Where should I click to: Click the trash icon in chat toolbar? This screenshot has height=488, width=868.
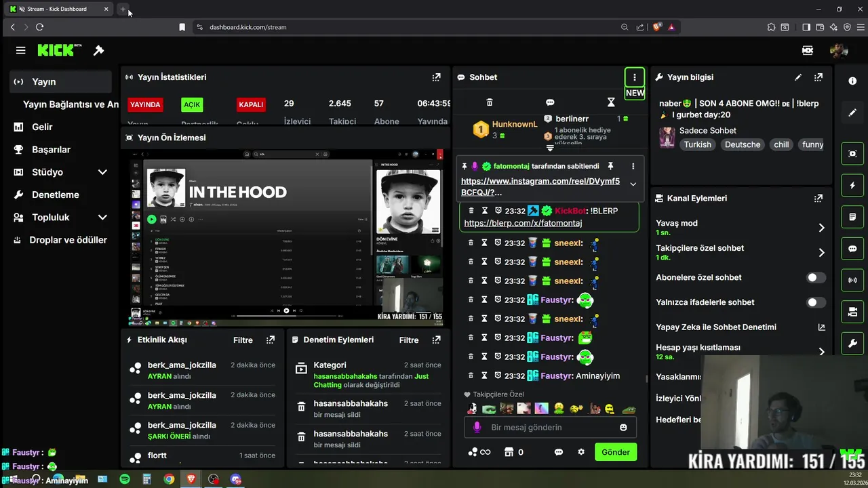[490, 102]
